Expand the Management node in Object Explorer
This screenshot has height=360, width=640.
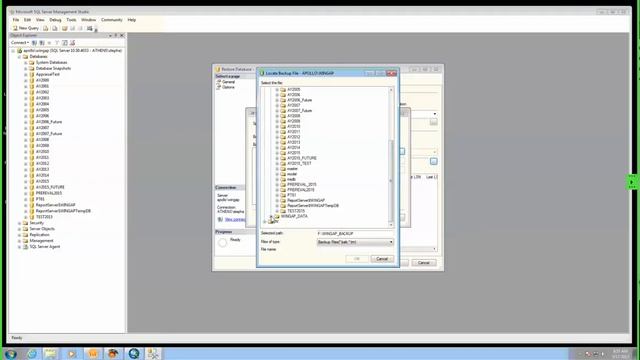tap(19, 240)
